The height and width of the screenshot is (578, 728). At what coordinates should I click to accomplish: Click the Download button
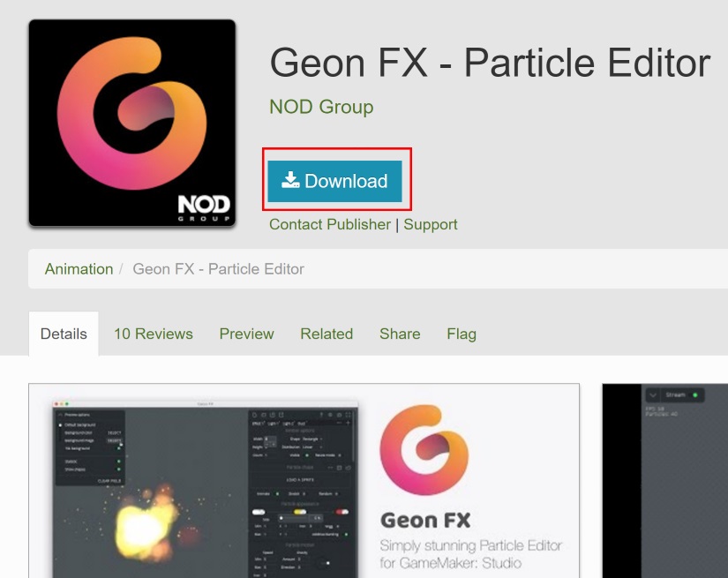pos(334,181)
